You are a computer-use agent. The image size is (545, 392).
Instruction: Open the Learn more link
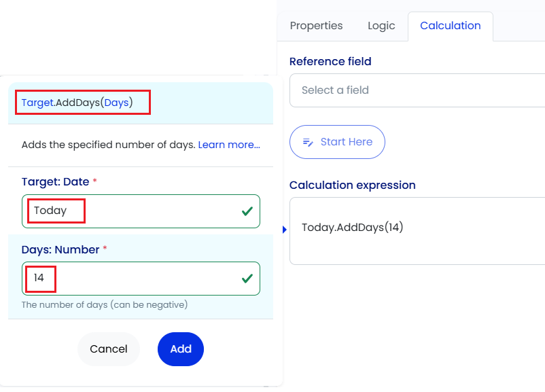229,145
